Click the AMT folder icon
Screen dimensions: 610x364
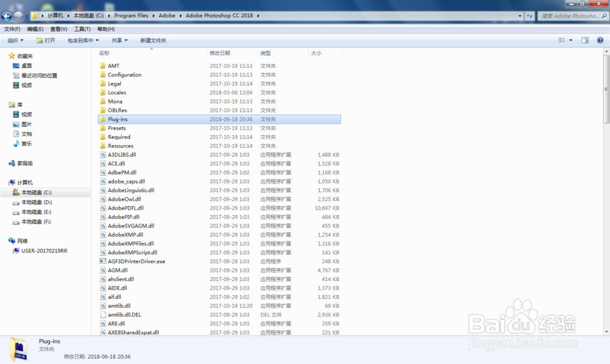point(102,66)
